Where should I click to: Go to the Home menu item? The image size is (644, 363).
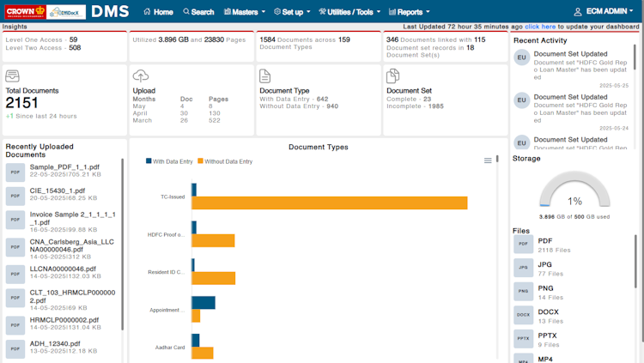coord(158,12)
